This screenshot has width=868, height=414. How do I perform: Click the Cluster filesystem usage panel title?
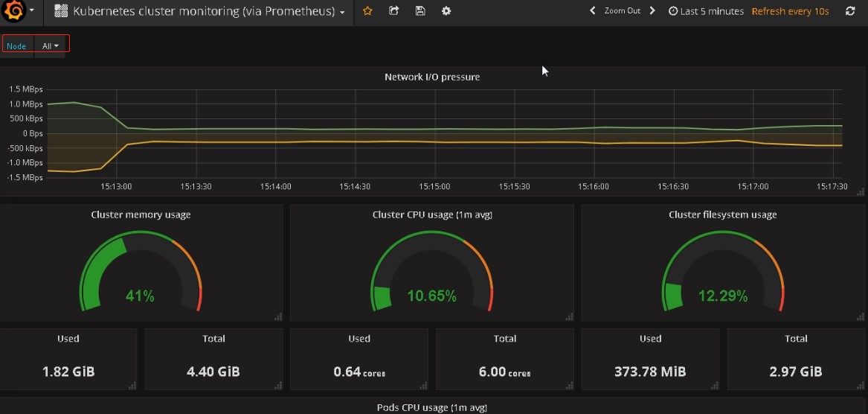click(x=722, y=214)
